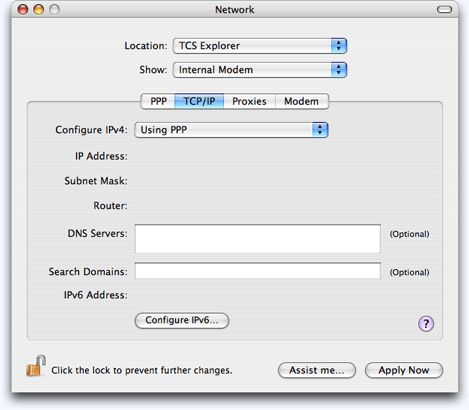Select the TCP/IP tab
The image size is (469, 410).
(199, 101)
